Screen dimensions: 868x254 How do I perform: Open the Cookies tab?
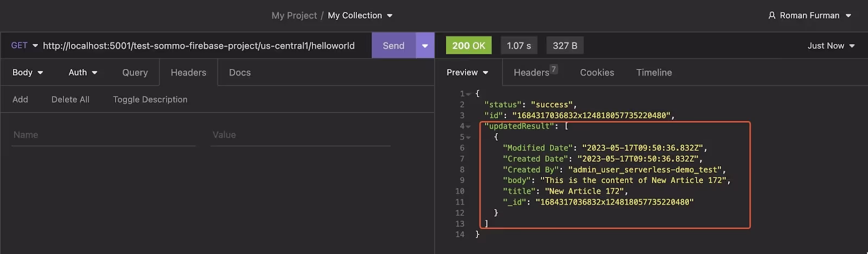pos(597,72)
